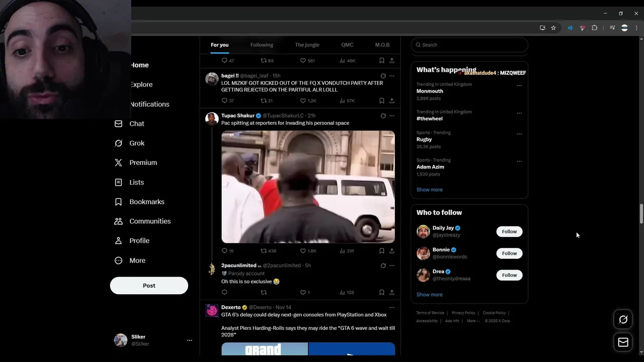Click the Search input field
This screenshot has width=644, height=362.
(469, 45)
